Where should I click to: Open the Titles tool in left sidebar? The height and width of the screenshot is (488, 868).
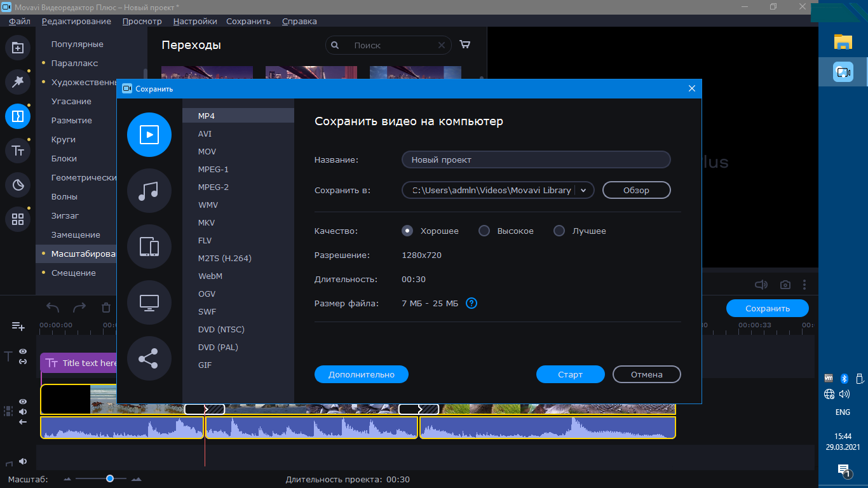[x=18, y=151]
